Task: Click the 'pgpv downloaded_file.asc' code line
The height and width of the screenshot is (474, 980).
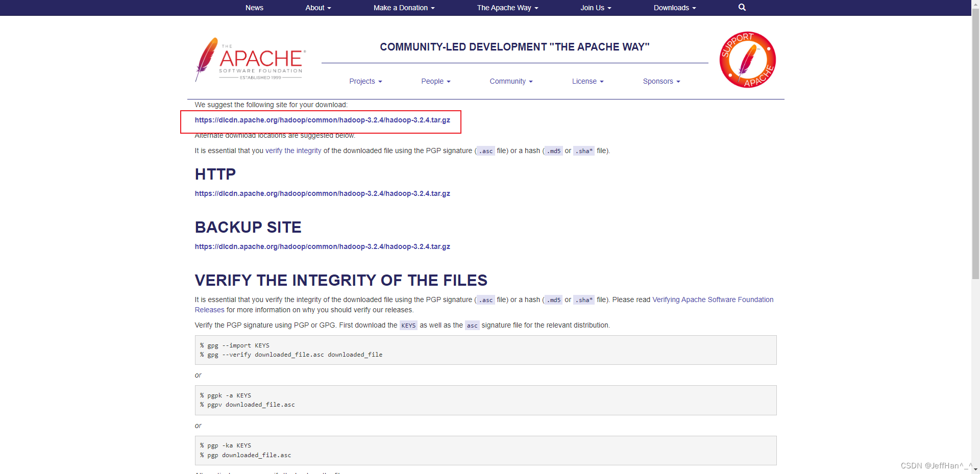Action: [x=248, y=405]
